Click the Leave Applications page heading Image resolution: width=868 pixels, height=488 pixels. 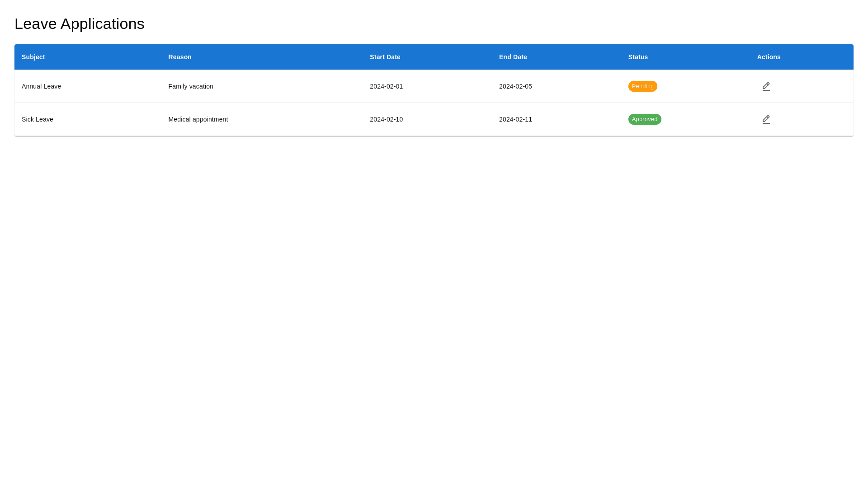80,24
